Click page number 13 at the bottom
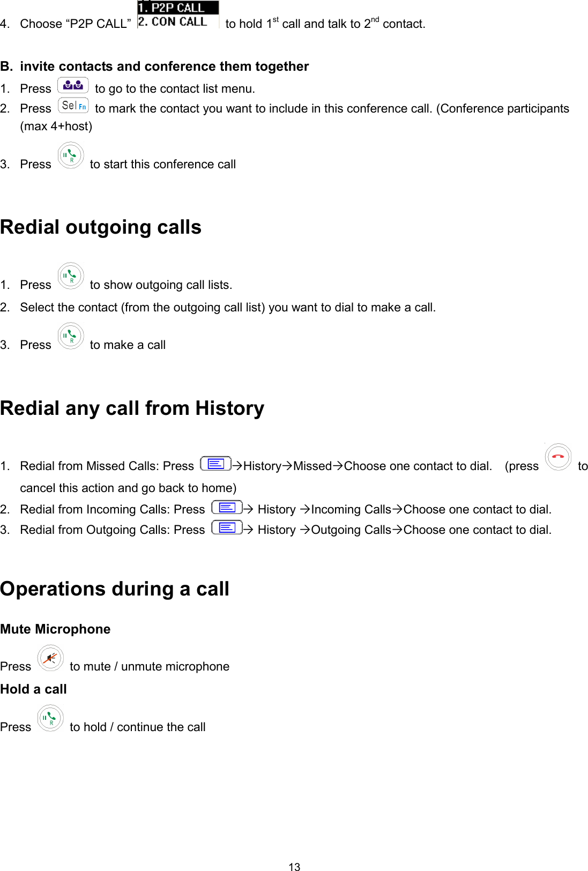The image size is (588, 871). pyautogui.click(x=294, y=867)
